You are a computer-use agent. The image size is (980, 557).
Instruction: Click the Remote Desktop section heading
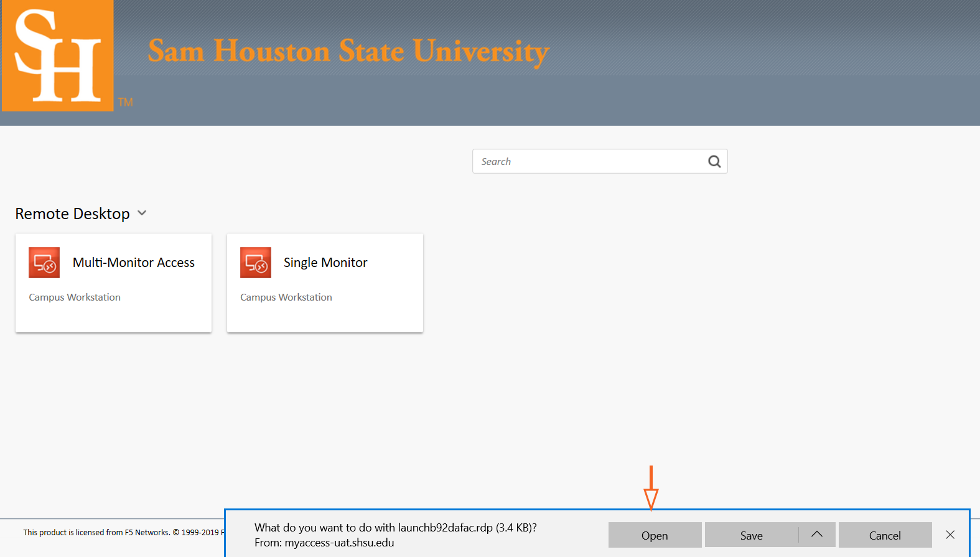(x=72, y=214)
